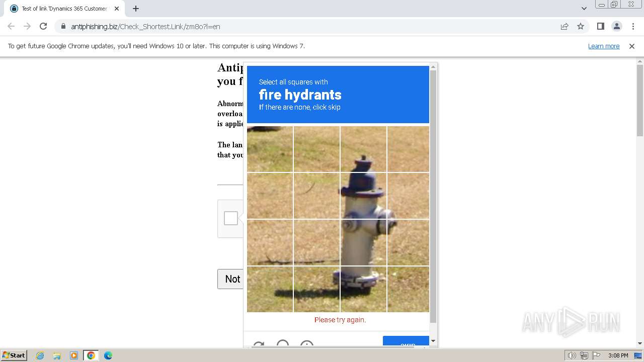Reload the current page

coord(43,26)
